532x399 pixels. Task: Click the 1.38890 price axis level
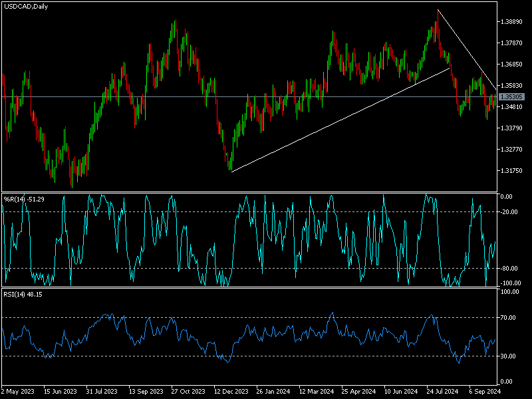pyautogui.click(x=513, y=22)
